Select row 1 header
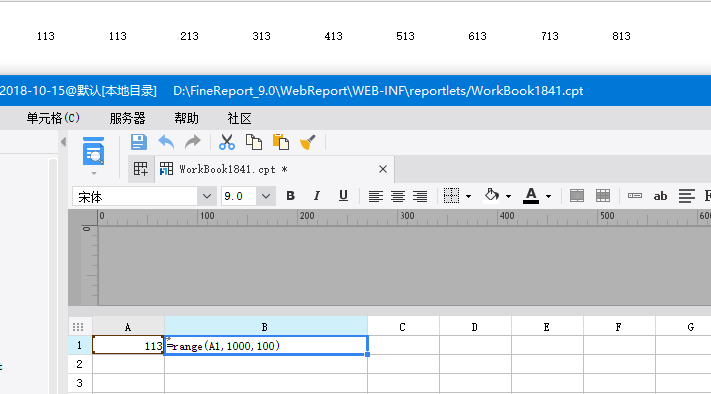The width and height of the screenshot is (711, 394). tap(79, 345)
